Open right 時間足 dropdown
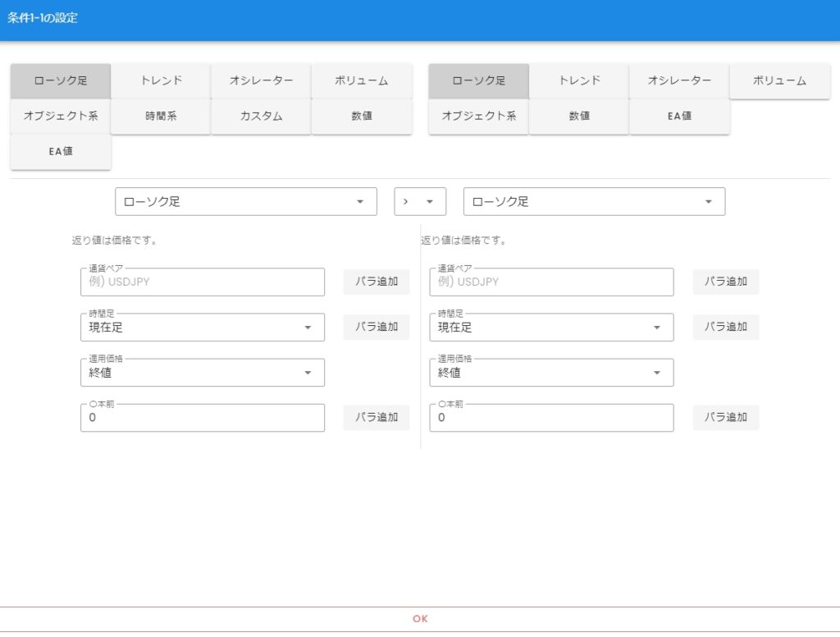 click(x=551, y=327)
